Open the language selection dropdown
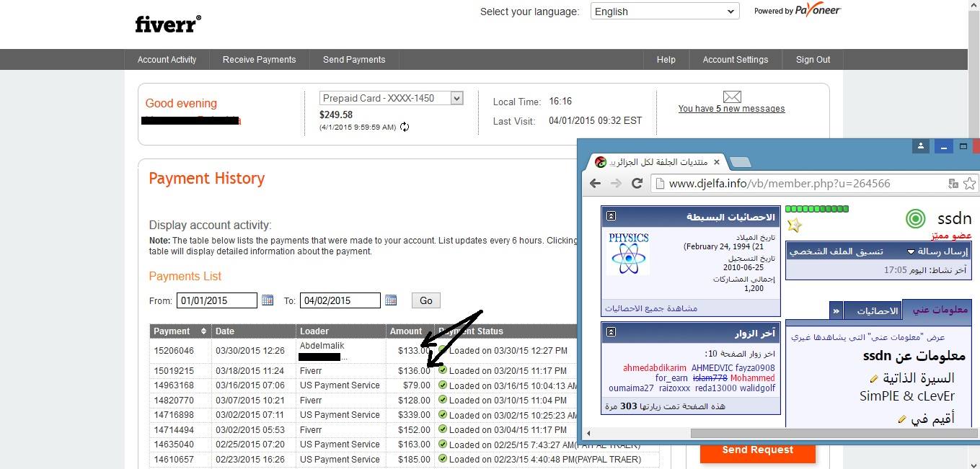The image size is (980, 469). (665, 12)
